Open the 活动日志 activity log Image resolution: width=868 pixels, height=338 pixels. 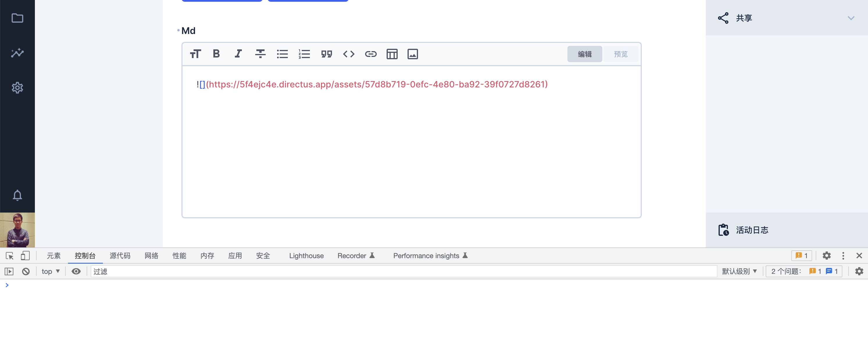752,230
